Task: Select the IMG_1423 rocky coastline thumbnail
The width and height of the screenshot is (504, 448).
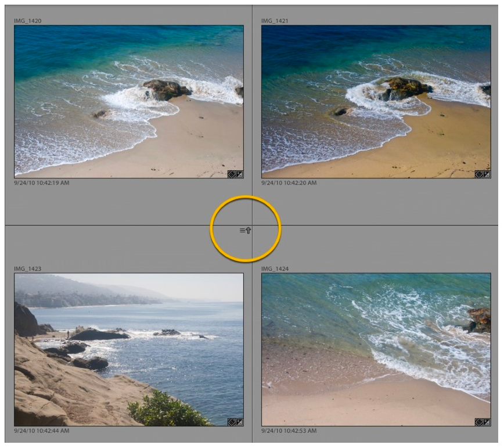Action: pyautogui.click(x=128, y=349)
